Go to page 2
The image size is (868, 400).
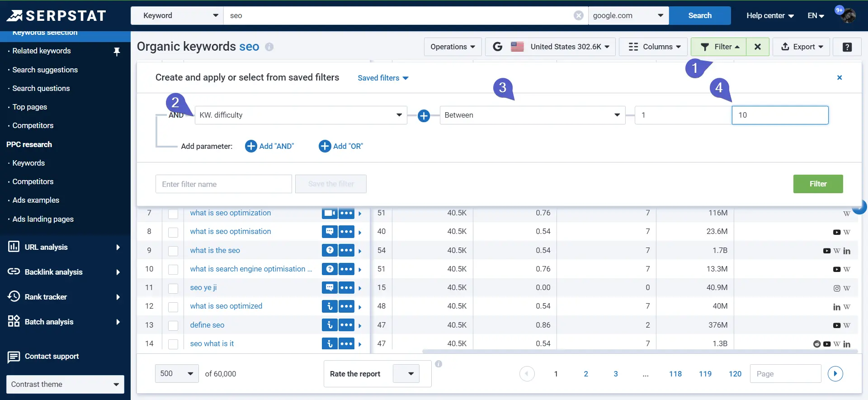coord(586,374)
